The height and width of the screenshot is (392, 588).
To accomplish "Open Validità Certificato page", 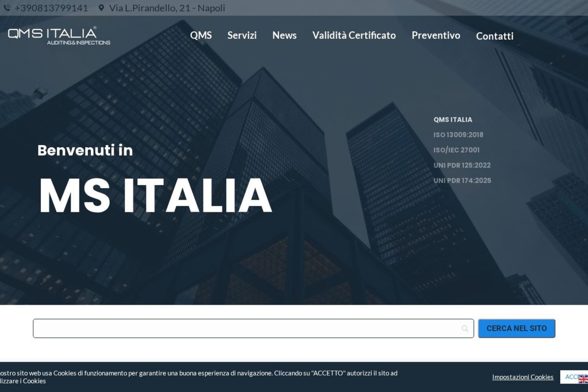I will coord(354,35).
